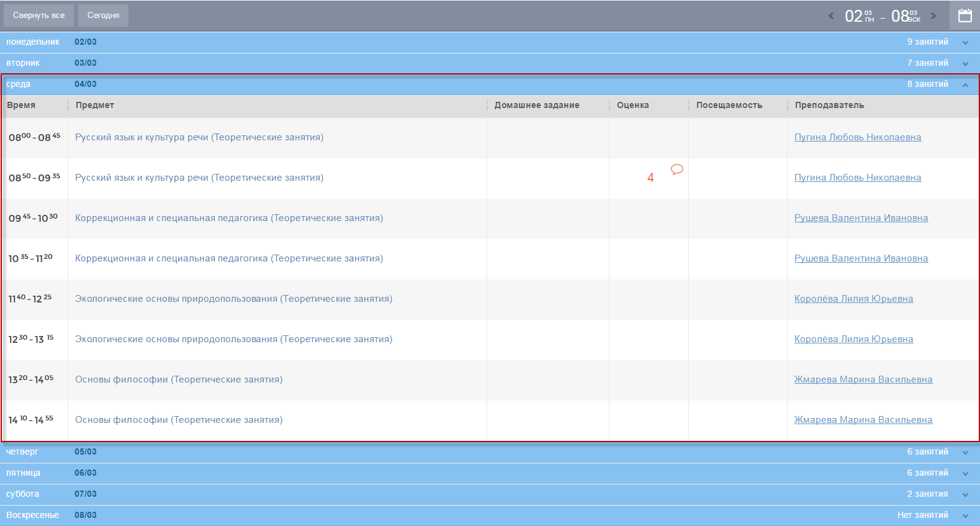Open the comment bubble next to grade 4
This screenshot has width=980, height=526.
(677, 169)
